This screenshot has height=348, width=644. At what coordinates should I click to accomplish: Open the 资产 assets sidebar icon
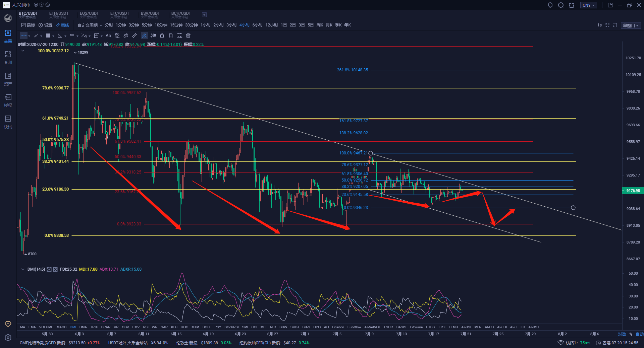[8, 79]
